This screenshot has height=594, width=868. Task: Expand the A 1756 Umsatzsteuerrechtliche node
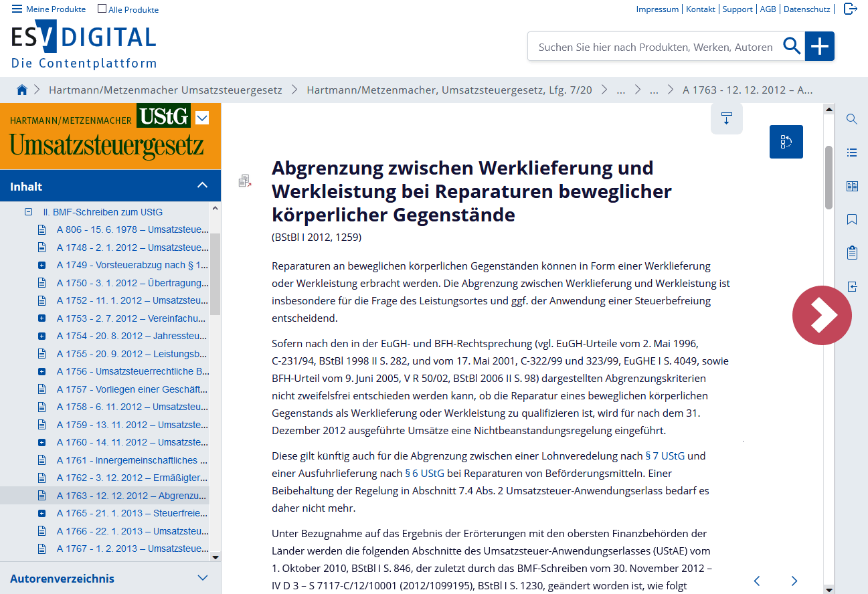(41, 371)
